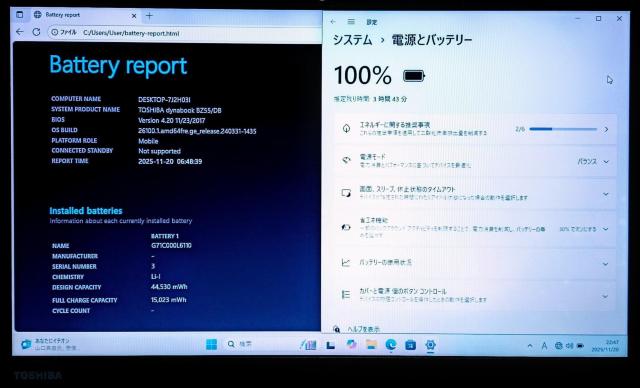
Task: Open the taskbar clock and date
Action: point(605,346)
